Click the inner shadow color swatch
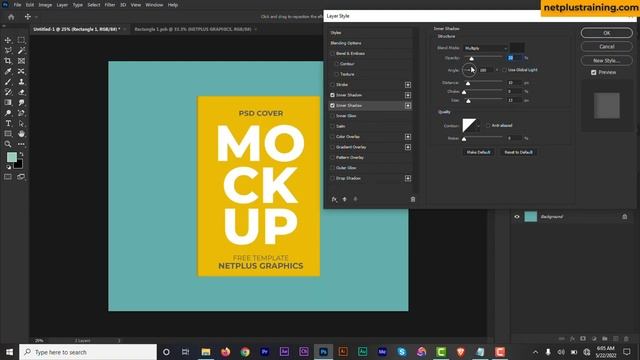 pos(517,48)
